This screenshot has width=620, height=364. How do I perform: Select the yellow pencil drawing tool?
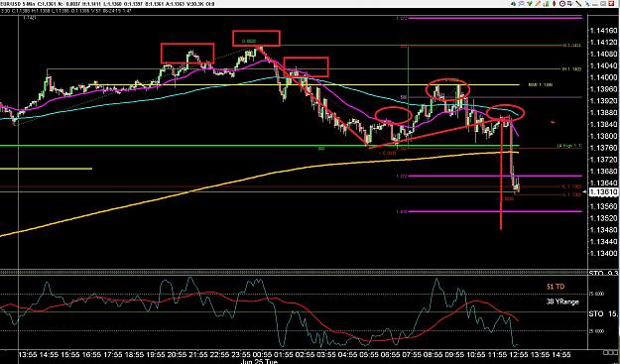click(x=538, y=4)
